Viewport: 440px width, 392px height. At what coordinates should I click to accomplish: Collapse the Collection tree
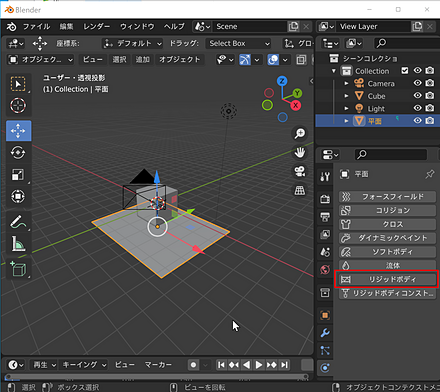point(334,71)
